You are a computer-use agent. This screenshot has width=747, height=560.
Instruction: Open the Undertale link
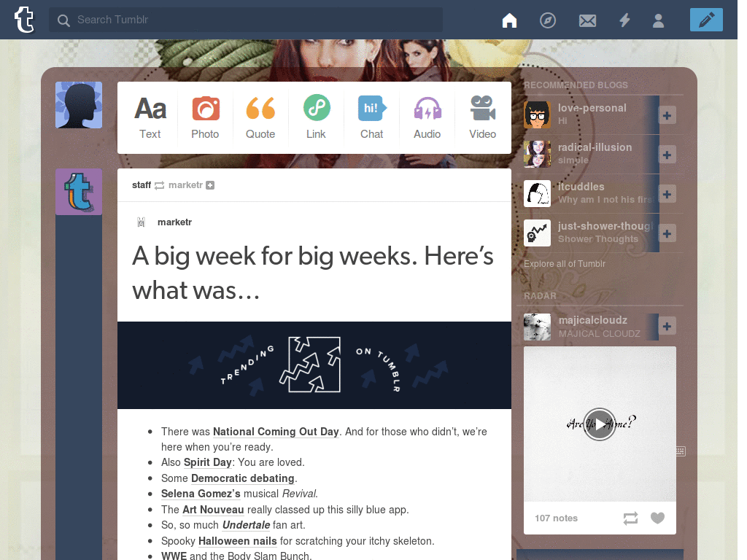(x=247, y=525)
